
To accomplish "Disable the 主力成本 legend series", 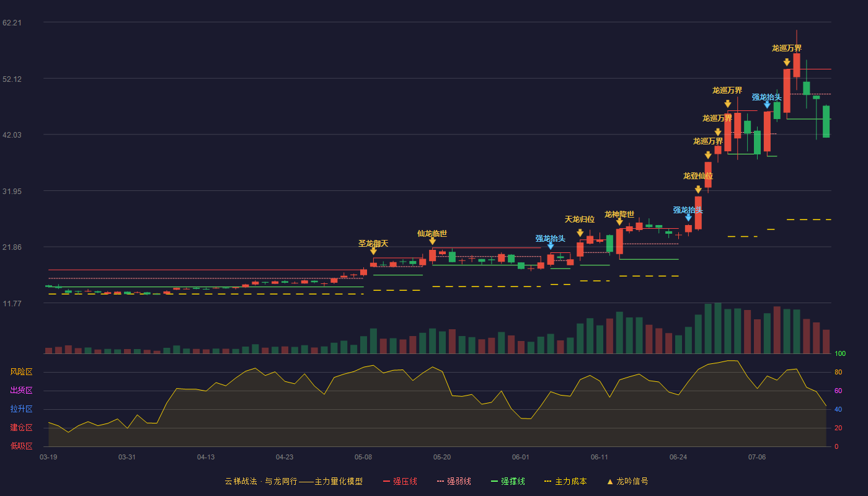I will 565,481.
